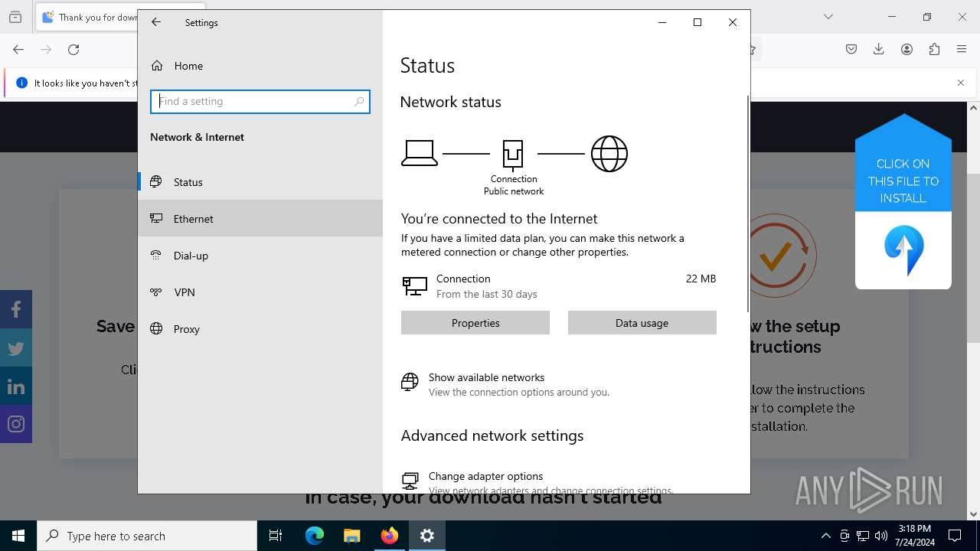The image size is (980, 551).
Task: Switch to Firefox on the taskbar
Action: (x=390, y=536)
